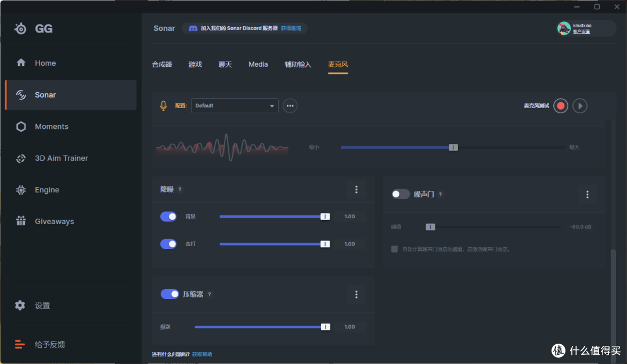The height and width of the screenshot is (364, 627).
Task: Click the SteelSeries GG logo icon
Action: tap(20, 28)
